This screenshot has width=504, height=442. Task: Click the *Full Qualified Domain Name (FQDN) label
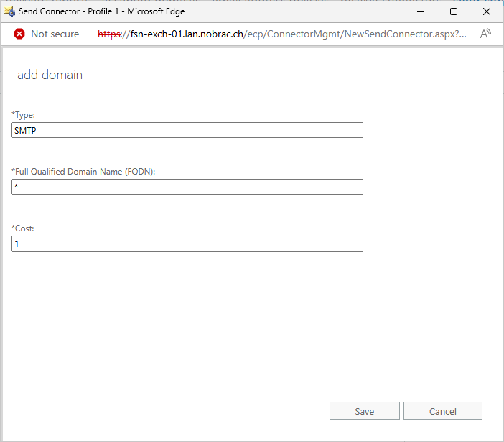[x=83, y=172]
